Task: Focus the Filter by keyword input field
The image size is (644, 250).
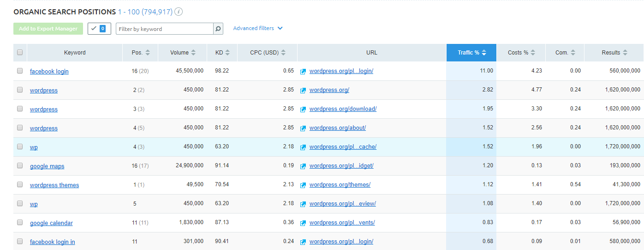Action: [165, 29]
